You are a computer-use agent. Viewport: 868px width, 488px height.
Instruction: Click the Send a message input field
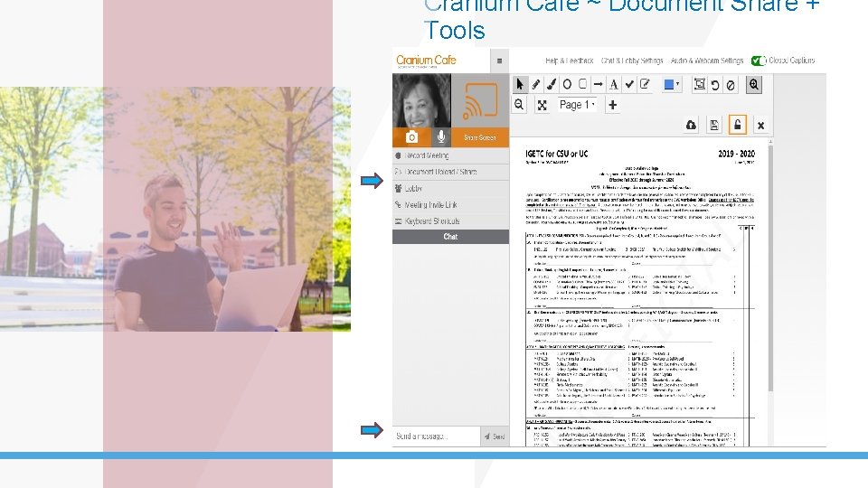point(436,436)
